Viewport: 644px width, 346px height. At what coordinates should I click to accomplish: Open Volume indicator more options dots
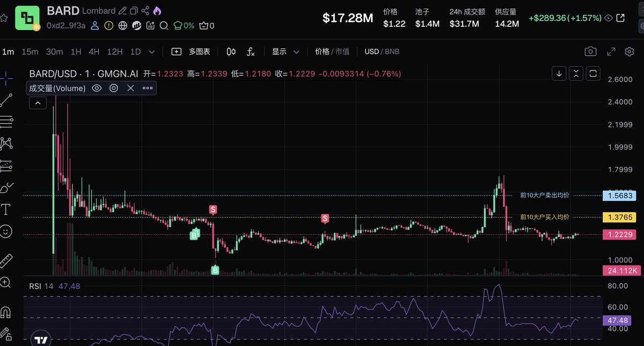pos(147,88)
